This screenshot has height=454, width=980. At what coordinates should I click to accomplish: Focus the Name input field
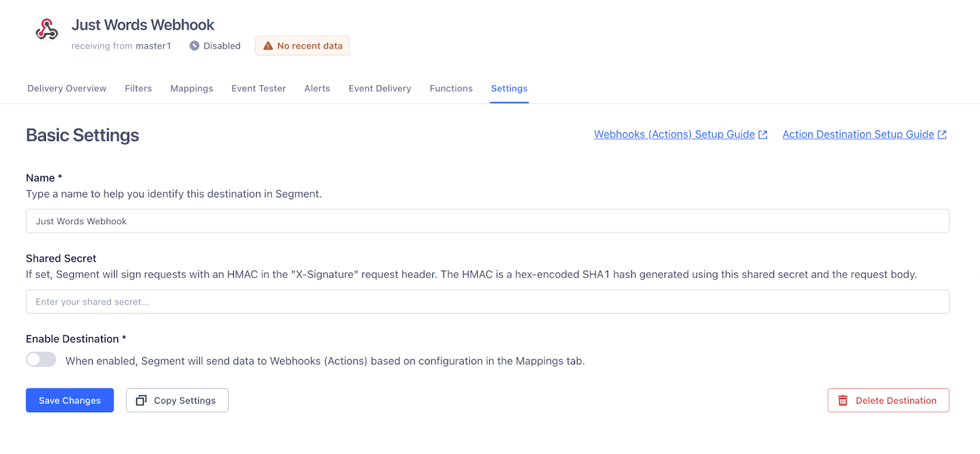click(x=488, y=221)
